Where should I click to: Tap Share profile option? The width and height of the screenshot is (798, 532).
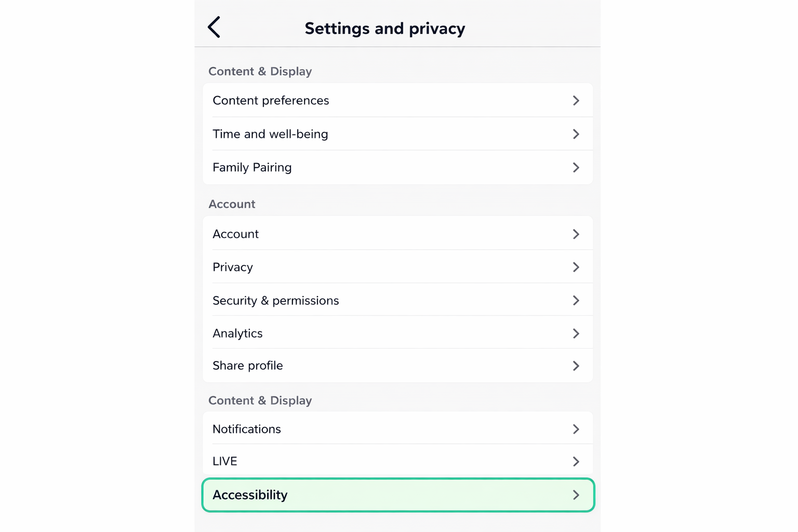coord(247,365)
